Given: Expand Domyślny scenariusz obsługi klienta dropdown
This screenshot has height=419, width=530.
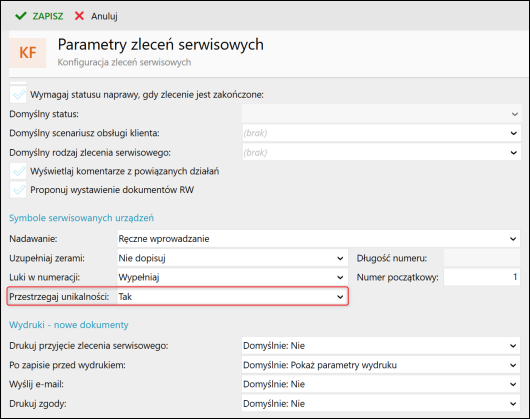Looking at the screenshot, I should tap(382, 133).
